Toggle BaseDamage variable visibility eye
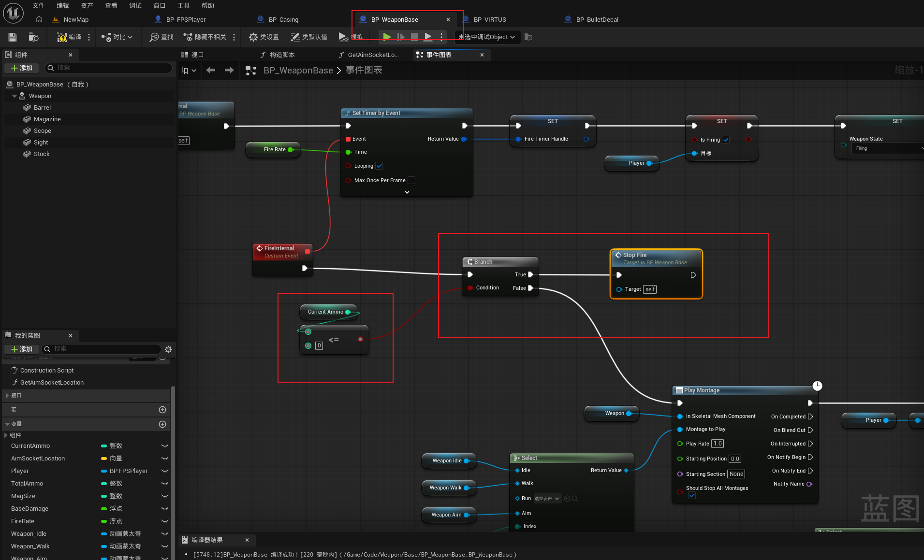Screen dimensions: 924x560 point(165,509)
